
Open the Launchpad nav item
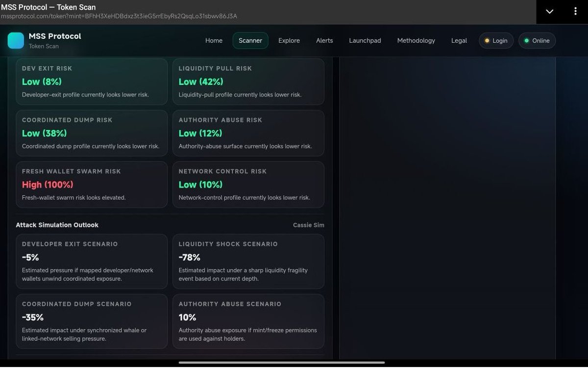[x=365, y=41]
